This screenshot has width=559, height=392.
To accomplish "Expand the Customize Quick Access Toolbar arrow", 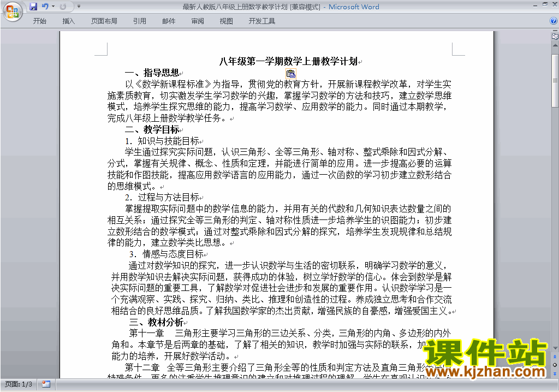I will (79, 7).
